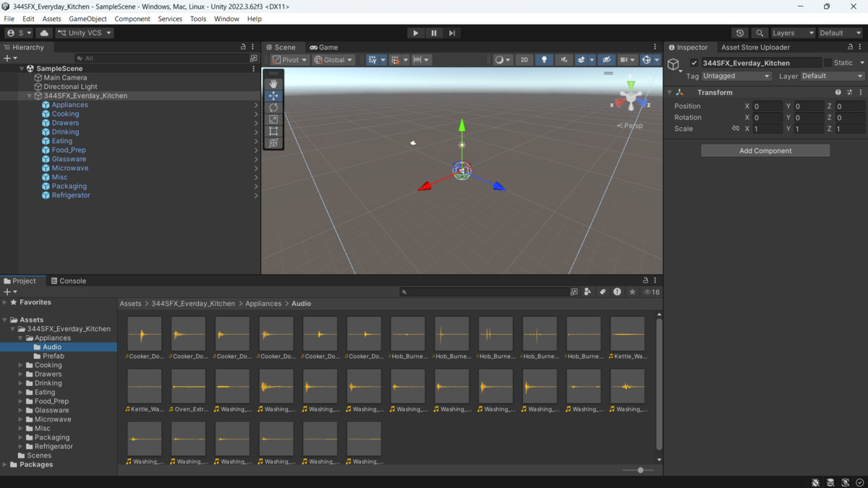Screen dimensions: 868x488
Task: Click the Step frame button
Action: [452, 33]
